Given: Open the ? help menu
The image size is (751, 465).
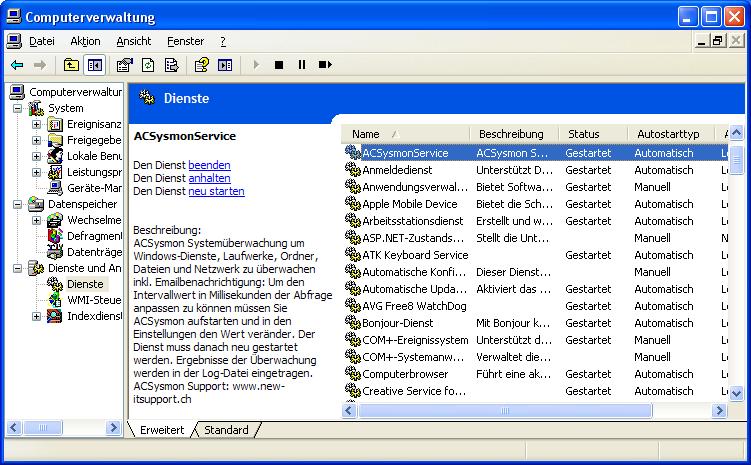Looking at the screenshot, I should (223, 41).
